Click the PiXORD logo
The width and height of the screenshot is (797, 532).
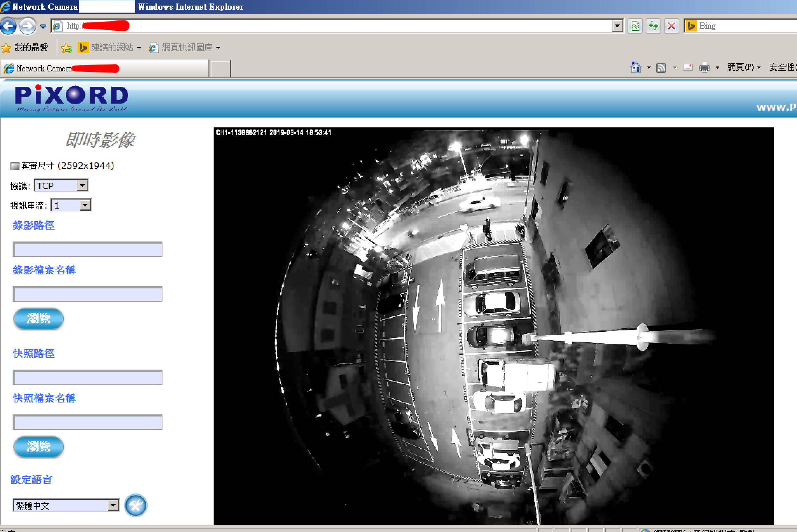71,99
